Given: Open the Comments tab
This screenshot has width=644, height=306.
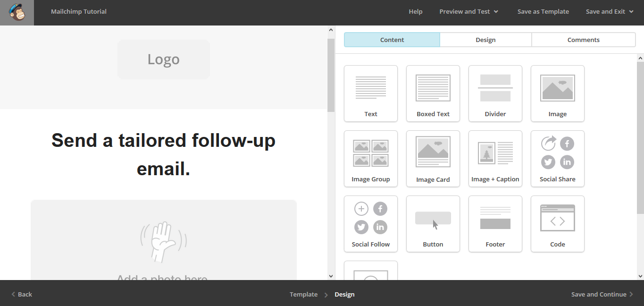Looking at the screenshot, I should point(584,40).
